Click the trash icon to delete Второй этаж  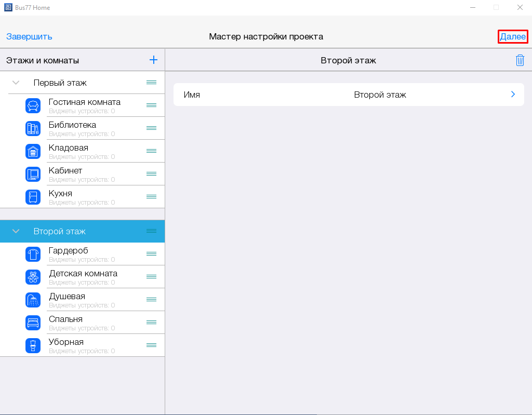point(520,60)
